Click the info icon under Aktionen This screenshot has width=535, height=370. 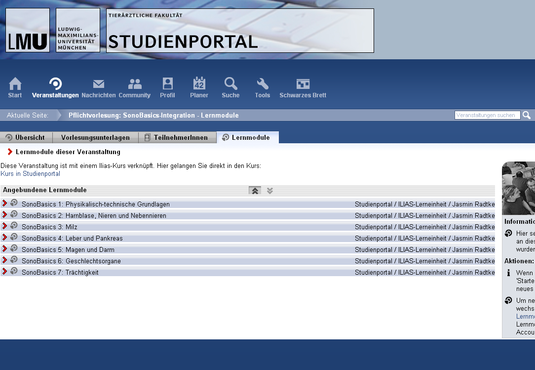pos(508,272)
